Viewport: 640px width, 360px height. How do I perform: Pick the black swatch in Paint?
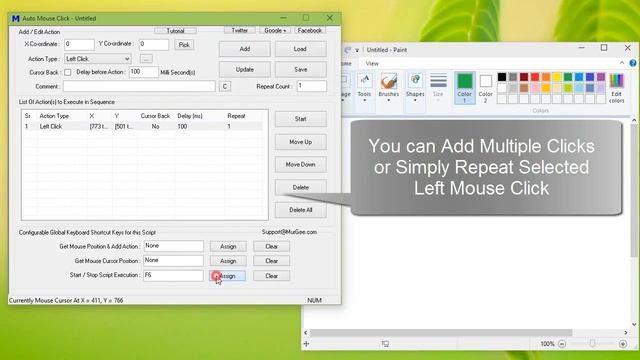point(502,77)
